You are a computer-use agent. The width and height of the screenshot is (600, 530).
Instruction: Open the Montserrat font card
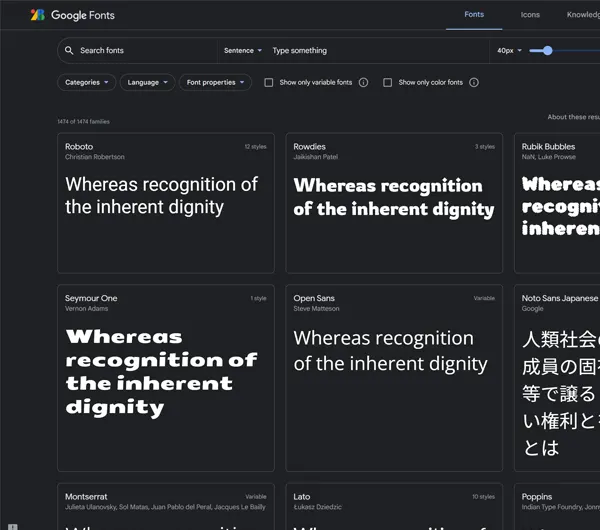(x=166, y=507)
